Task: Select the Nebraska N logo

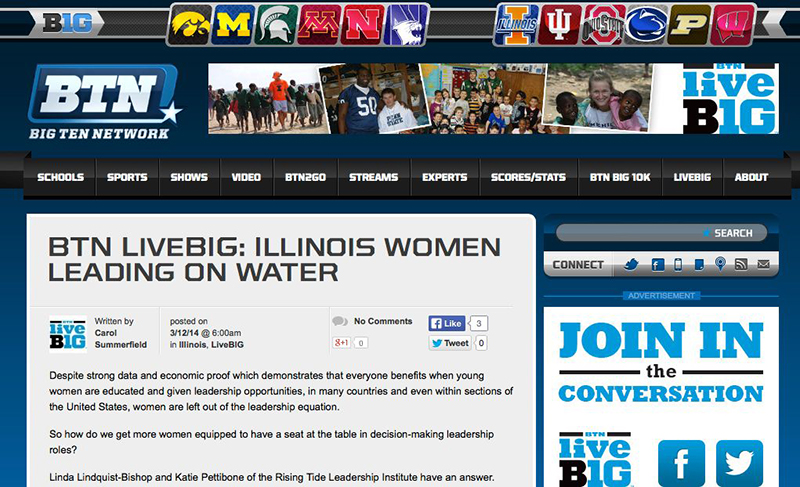Action: (x=362, y=24)
